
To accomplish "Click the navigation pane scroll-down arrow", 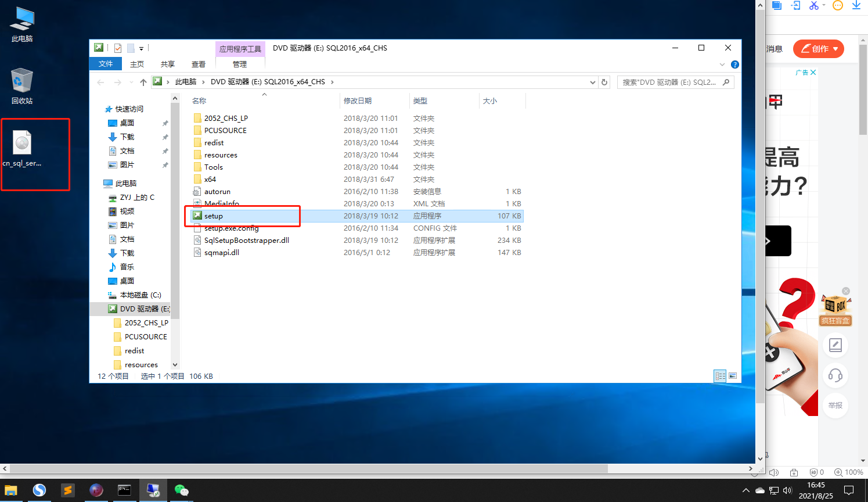I will 175,365.
